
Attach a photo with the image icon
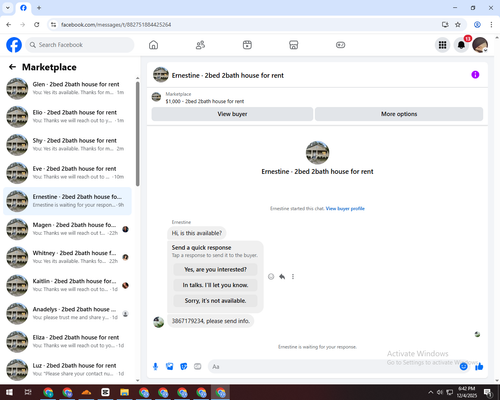170,367
